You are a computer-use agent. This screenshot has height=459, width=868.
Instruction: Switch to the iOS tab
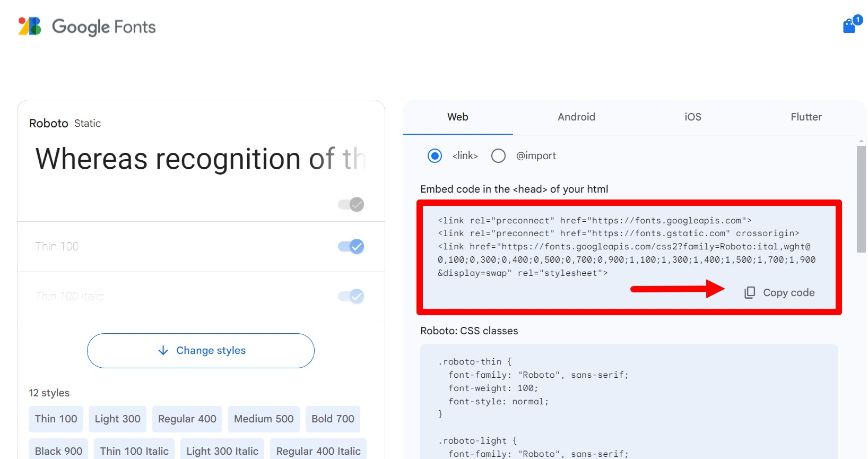(693, 117)
